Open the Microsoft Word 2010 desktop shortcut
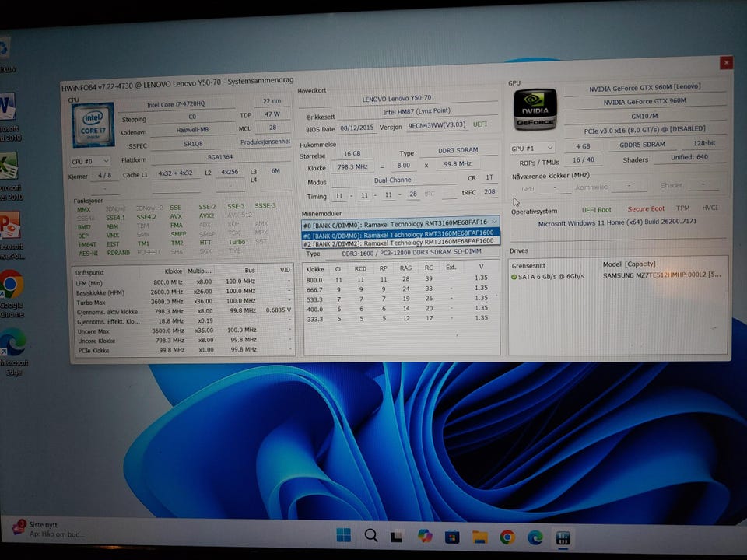 coord(9,117)
